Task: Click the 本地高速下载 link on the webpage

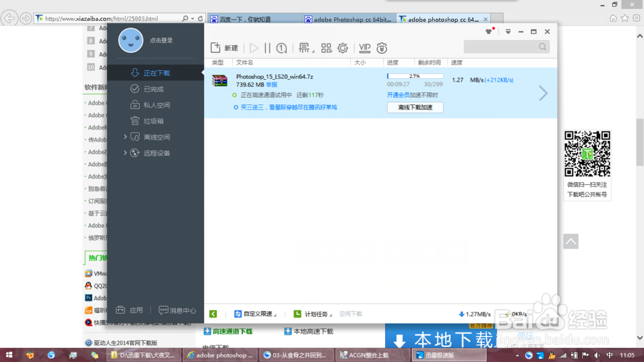Action: 309,331
